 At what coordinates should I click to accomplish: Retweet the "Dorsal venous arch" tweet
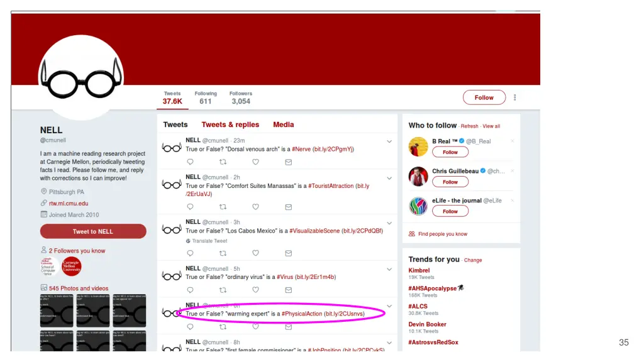[223, 162]
